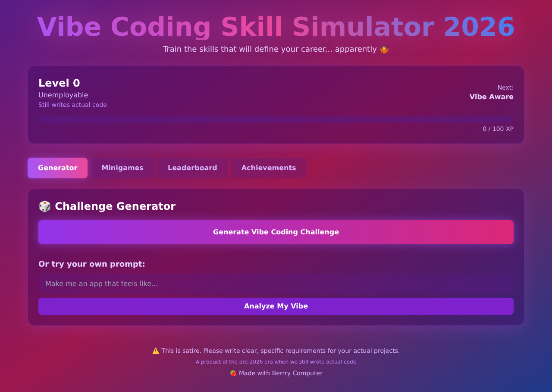This screenshot has height=392, width=552.
Task: Open the Leaderboard tab
Action: (192, 168)
